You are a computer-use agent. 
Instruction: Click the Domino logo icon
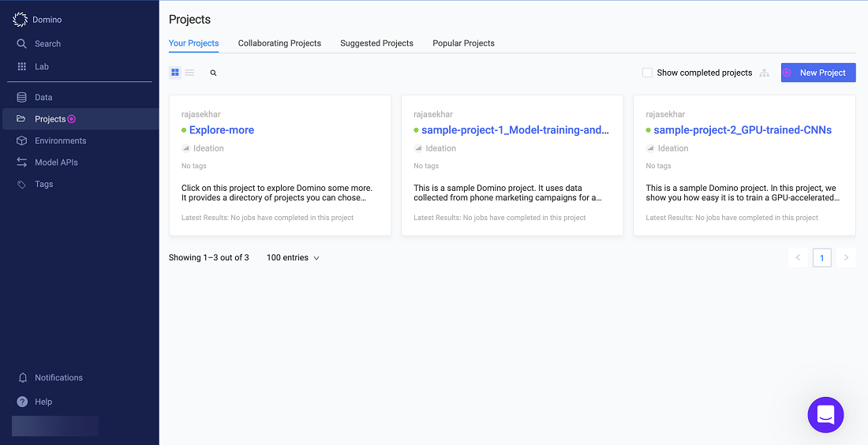pos(21,20)
